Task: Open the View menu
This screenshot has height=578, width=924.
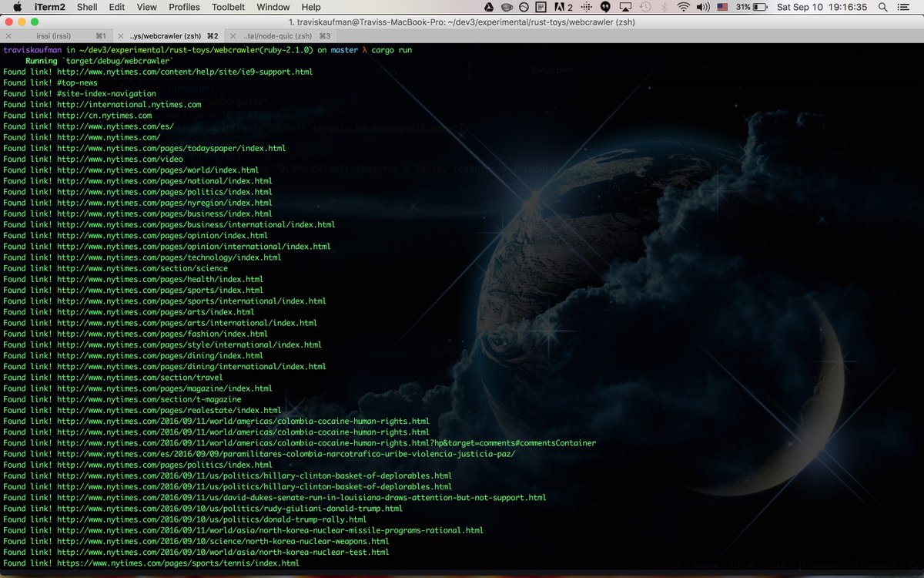Action: click(x=146, y=7)
